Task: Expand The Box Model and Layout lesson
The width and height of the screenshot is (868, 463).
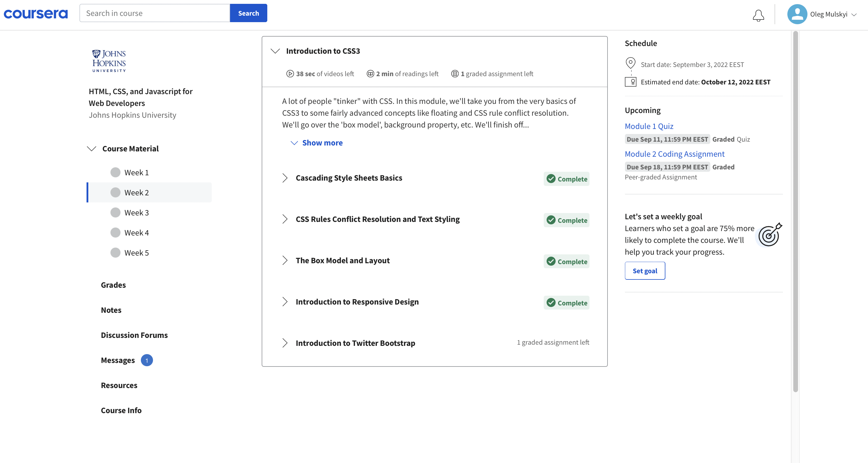Action: tap(285, 260)
